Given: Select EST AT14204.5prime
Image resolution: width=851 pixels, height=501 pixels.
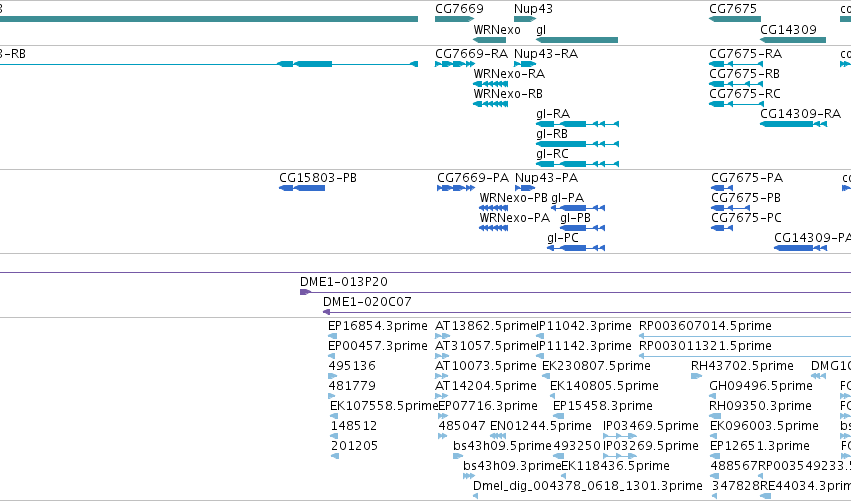Looking at the screenshot, I should (x=486, y=386).
